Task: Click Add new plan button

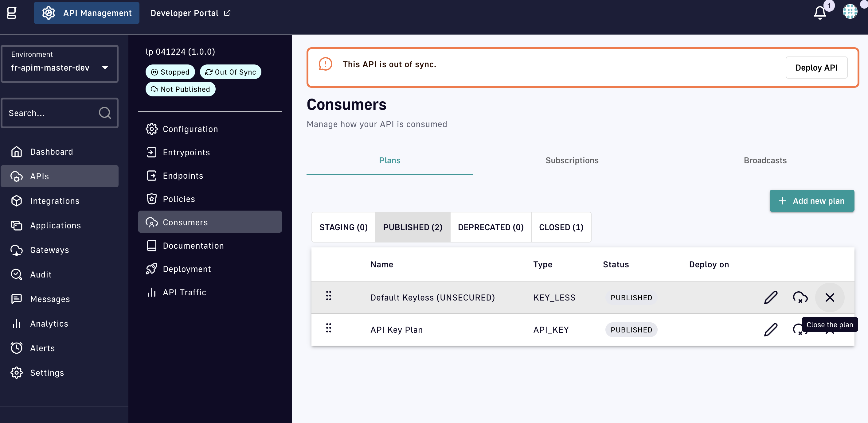Action: 811,201
